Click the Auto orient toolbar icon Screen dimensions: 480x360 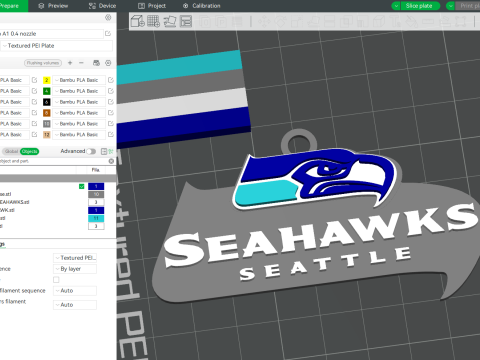(x=170, y=21)
